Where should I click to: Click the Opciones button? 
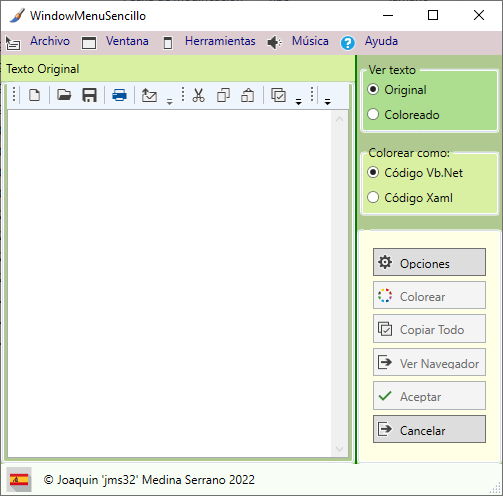click(429, 262)
